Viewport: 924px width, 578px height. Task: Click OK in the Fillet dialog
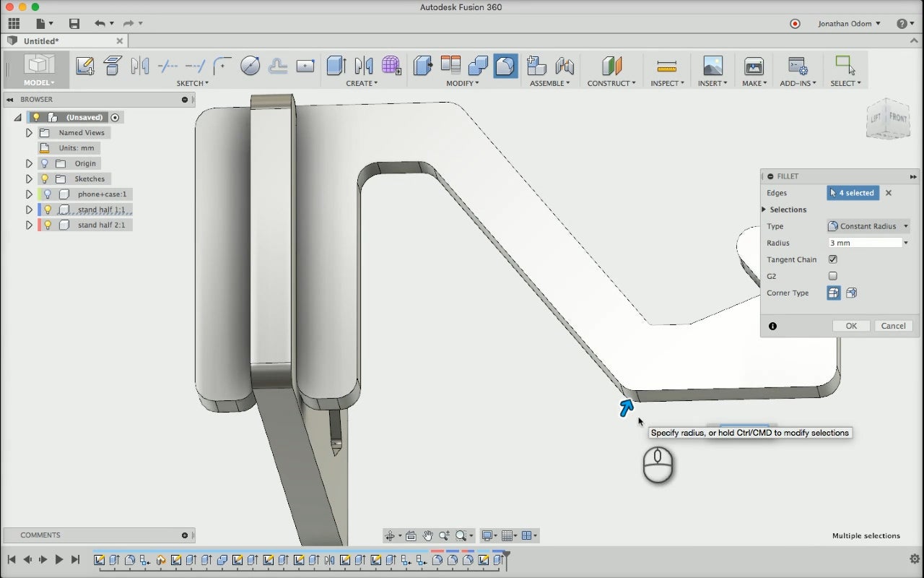[x=851, y=326]
